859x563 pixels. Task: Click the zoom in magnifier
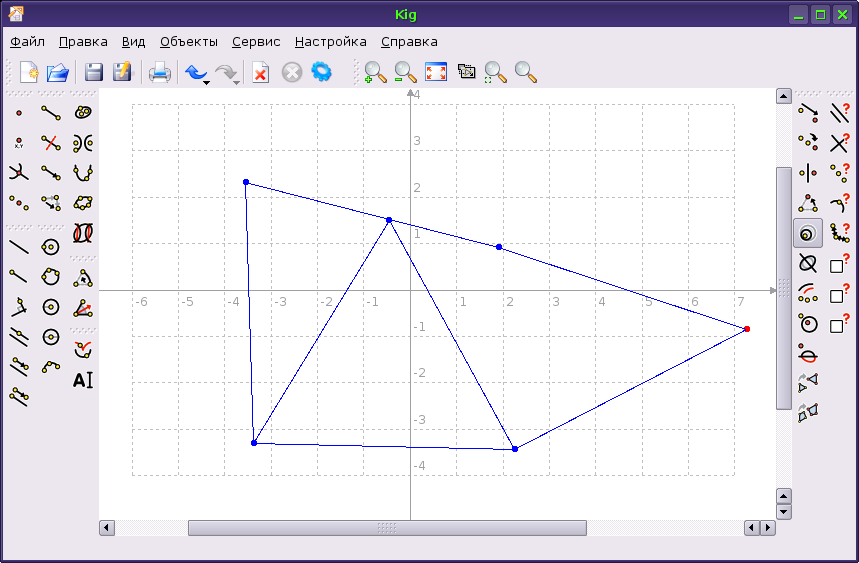tap(375, 72)
